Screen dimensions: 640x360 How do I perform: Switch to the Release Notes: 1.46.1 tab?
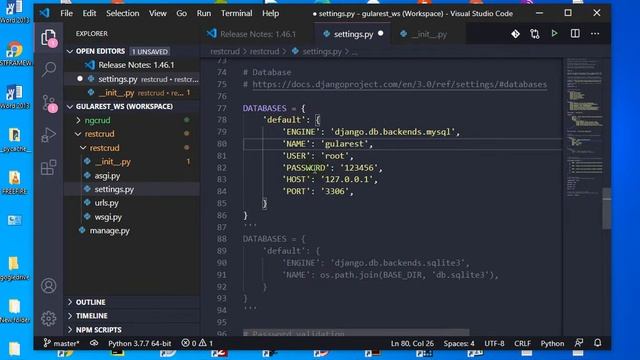257,34
